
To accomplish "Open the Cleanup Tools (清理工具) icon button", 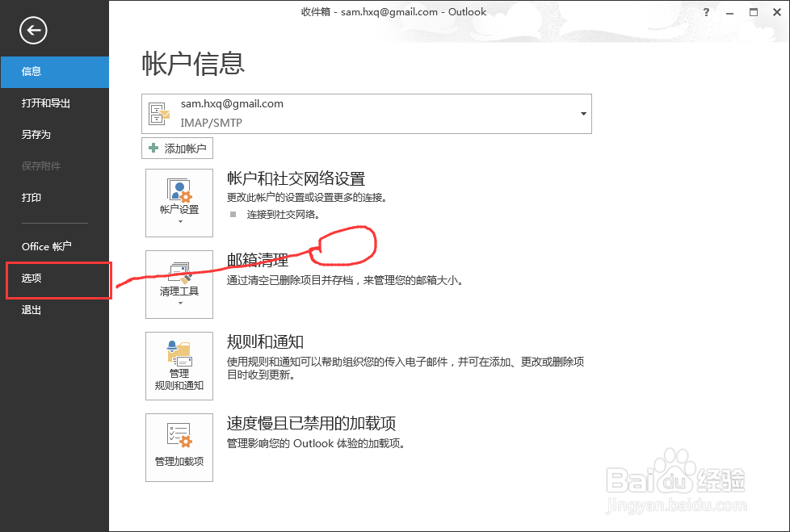I will (179, 284).
